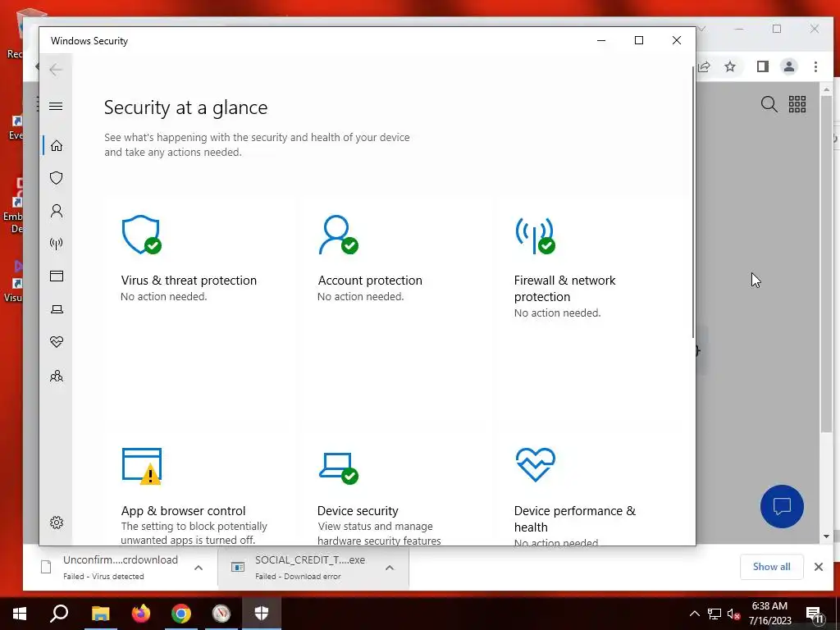Open the Windows Security hamburger menu
This screenshot has height=630, width=840.
click(56, 106)
